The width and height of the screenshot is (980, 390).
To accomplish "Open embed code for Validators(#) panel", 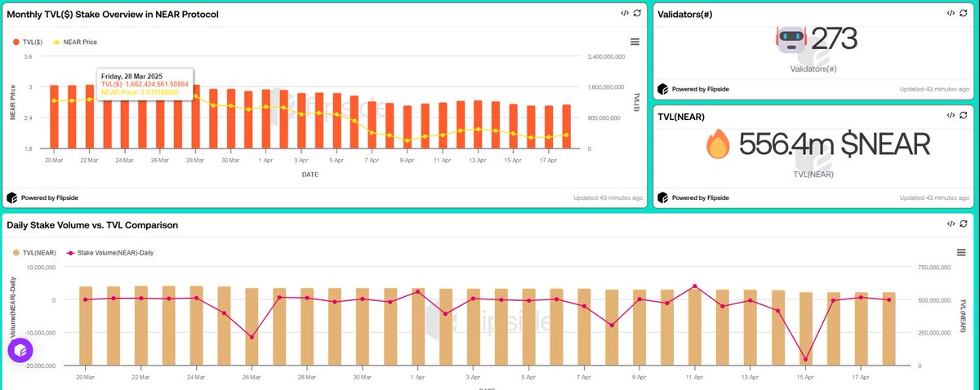I will (x=951, y=14).
